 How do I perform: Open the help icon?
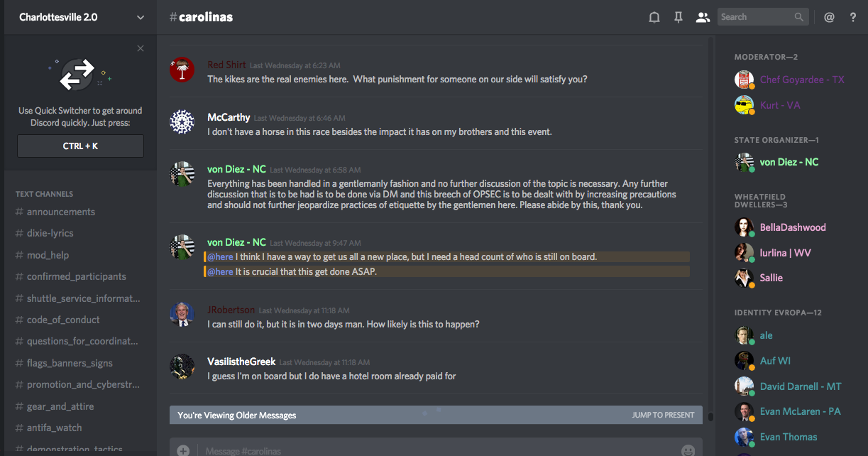[853, 18]
